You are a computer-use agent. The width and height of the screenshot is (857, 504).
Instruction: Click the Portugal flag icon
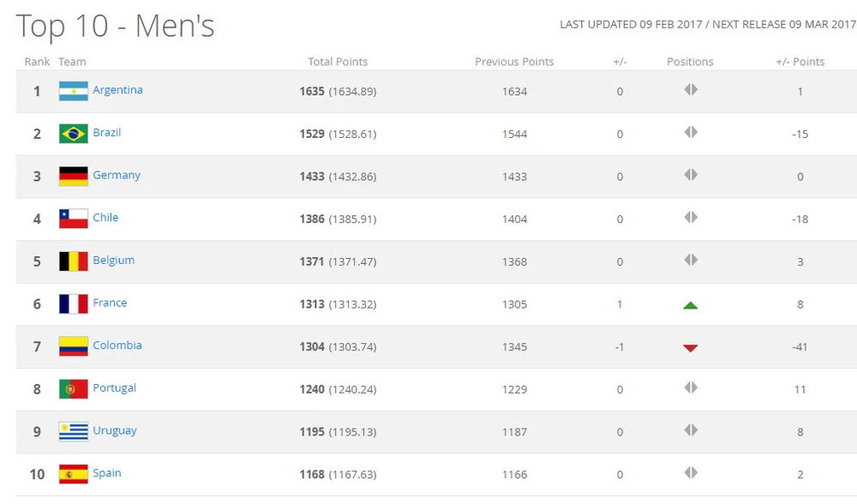pyautogui.click(x=73, y=389)
